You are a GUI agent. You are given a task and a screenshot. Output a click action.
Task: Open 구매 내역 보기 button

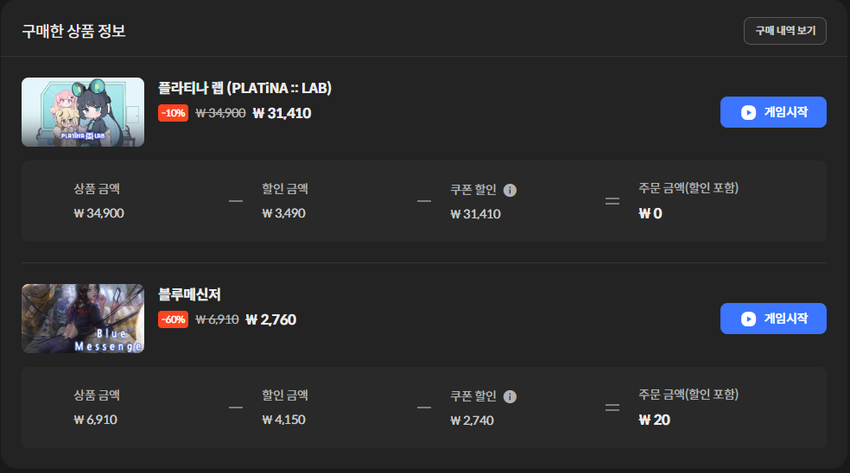(x=785, y=31)
